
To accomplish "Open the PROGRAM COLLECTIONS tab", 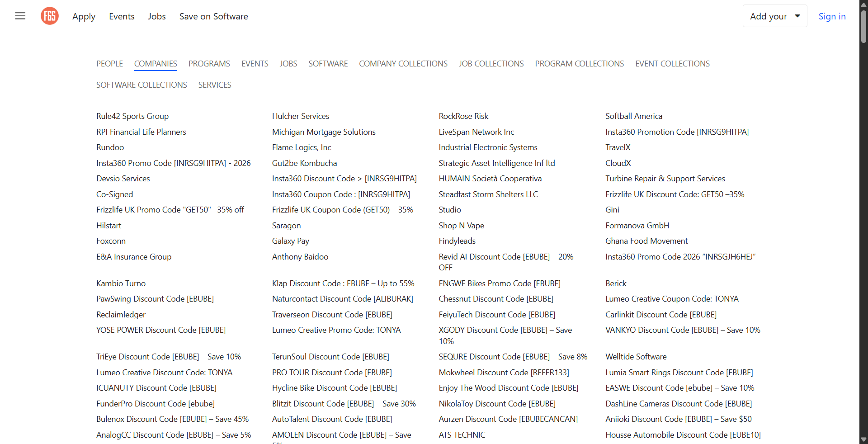I will click(580, 64).
